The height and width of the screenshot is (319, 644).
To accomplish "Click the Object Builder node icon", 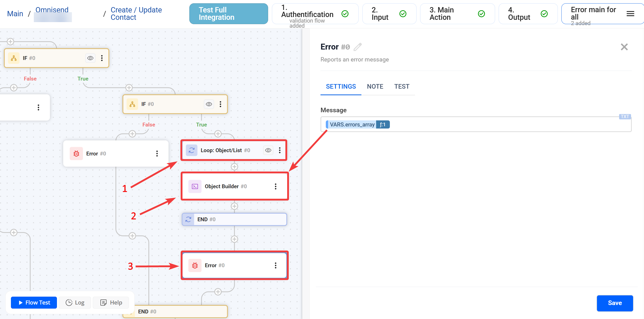I will tap(195, 186).
